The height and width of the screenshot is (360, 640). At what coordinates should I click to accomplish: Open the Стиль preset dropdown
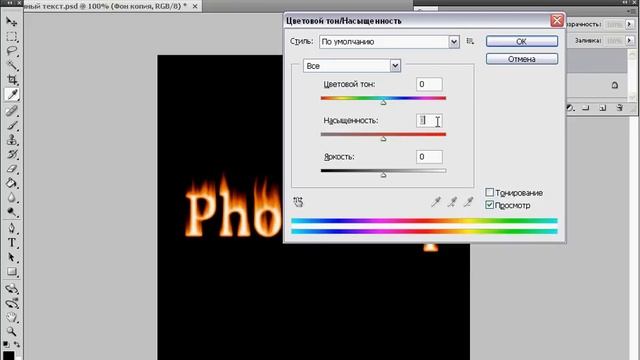tap(454, 42)
